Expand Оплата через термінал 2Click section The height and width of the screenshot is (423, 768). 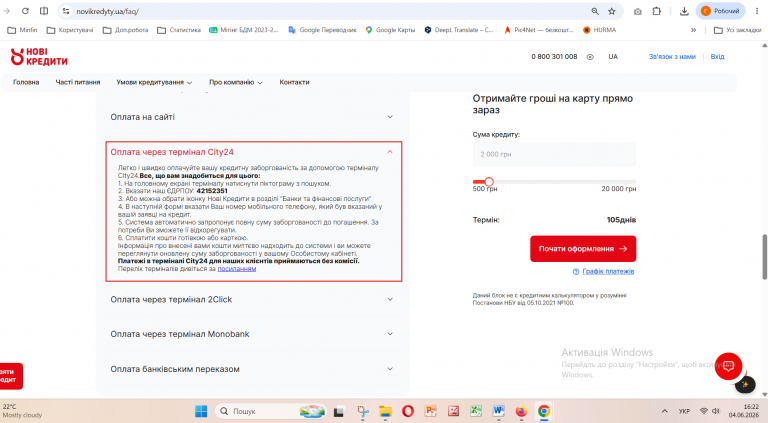tap(252, 299)
